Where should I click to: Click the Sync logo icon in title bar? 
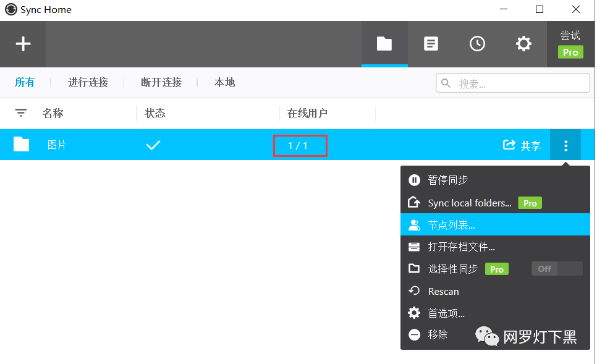click(11, 9)
